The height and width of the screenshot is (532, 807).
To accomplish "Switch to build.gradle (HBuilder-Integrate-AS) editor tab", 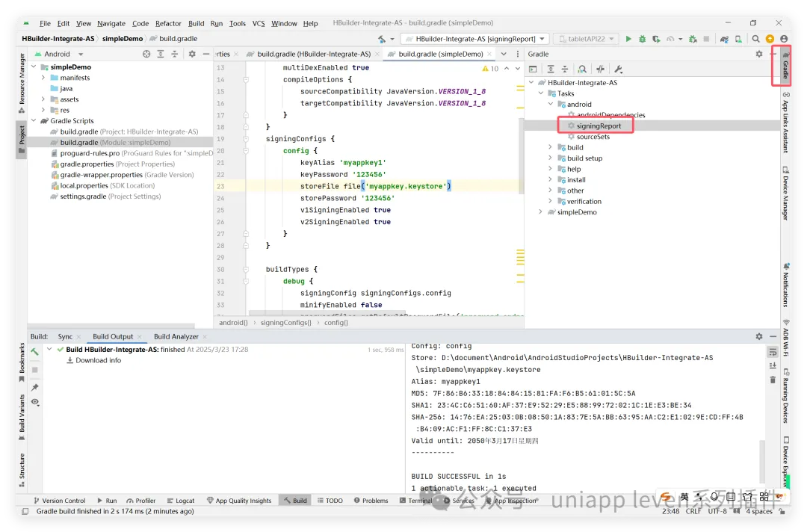I will click(x=313, y=54).
